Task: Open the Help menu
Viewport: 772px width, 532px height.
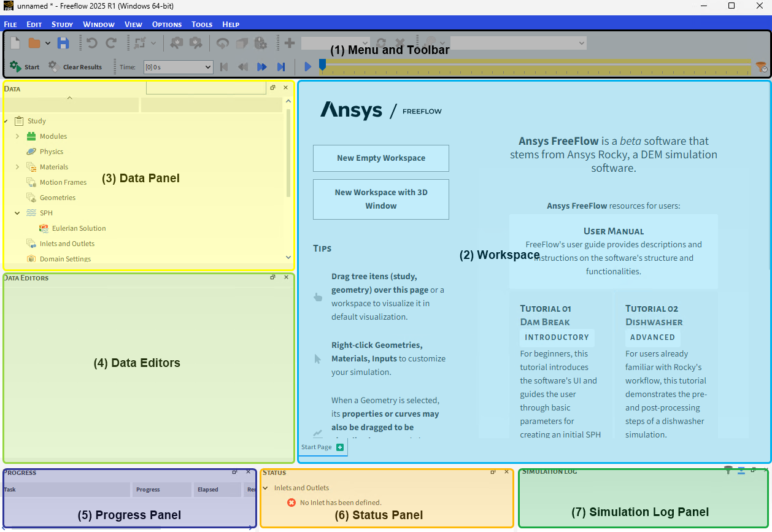Action: [231, 24]
